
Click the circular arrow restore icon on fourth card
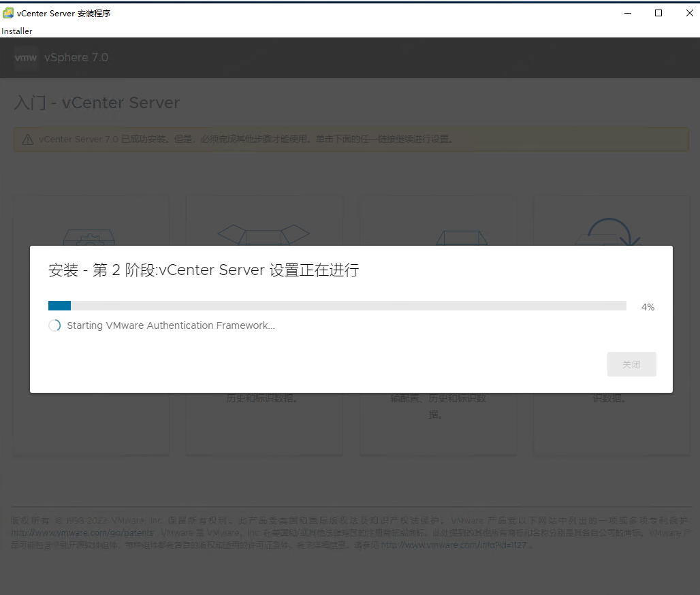tap(609, 231)
